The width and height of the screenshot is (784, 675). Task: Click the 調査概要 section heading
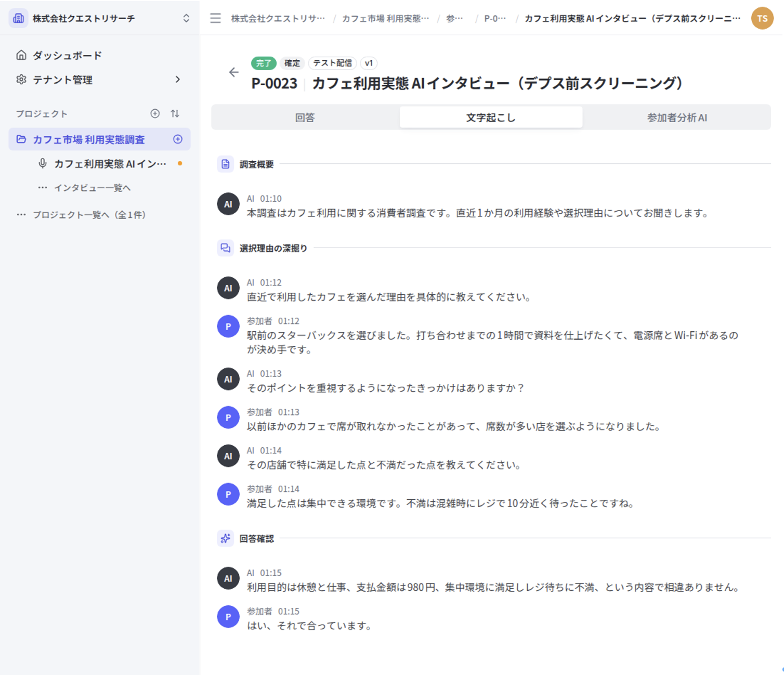257,164
